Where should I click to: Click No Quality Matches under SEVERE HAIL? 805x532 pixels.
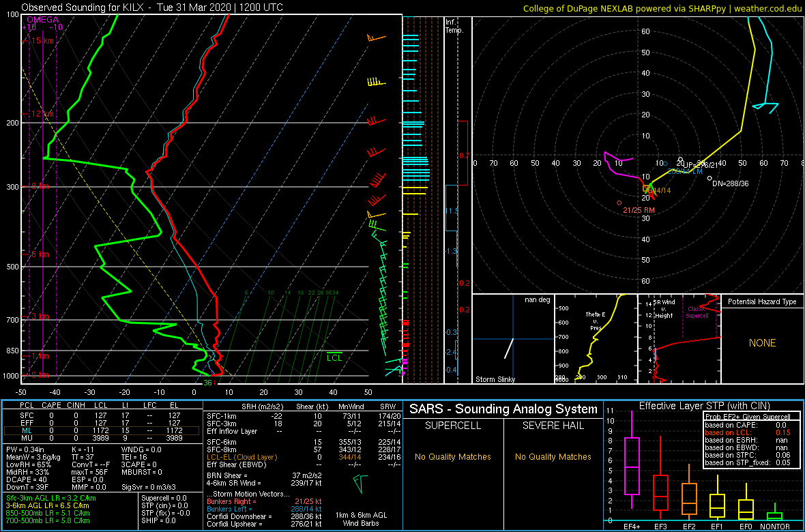tap(553, 457)
